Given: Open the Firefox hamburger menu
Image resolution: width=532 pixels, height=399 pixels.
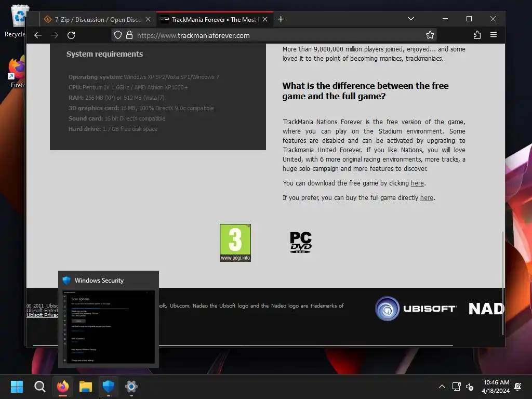Looking at the screenshot, I should pyautogui.click(x=494, y=35).
